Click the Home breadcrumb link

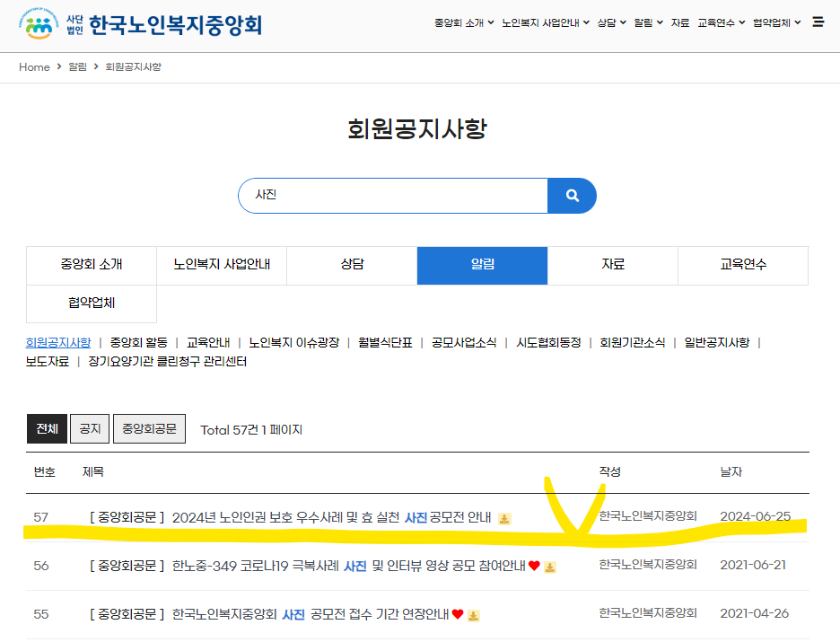(34, 66)
